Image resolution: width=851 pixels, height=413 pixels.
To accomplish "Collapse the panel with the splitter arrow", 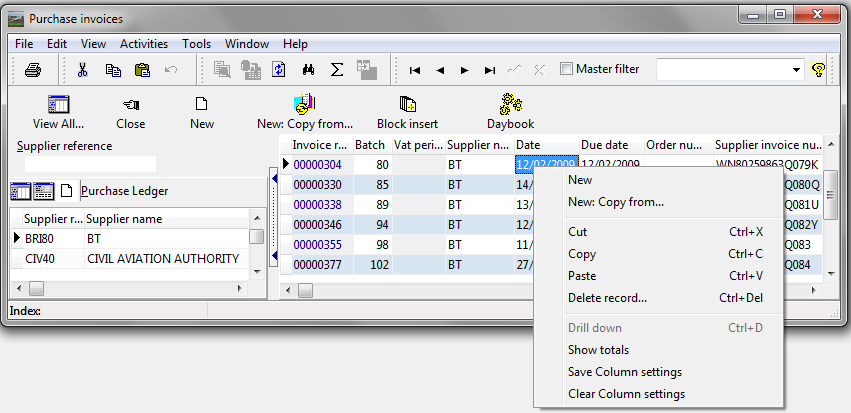I will pos(274,179).
